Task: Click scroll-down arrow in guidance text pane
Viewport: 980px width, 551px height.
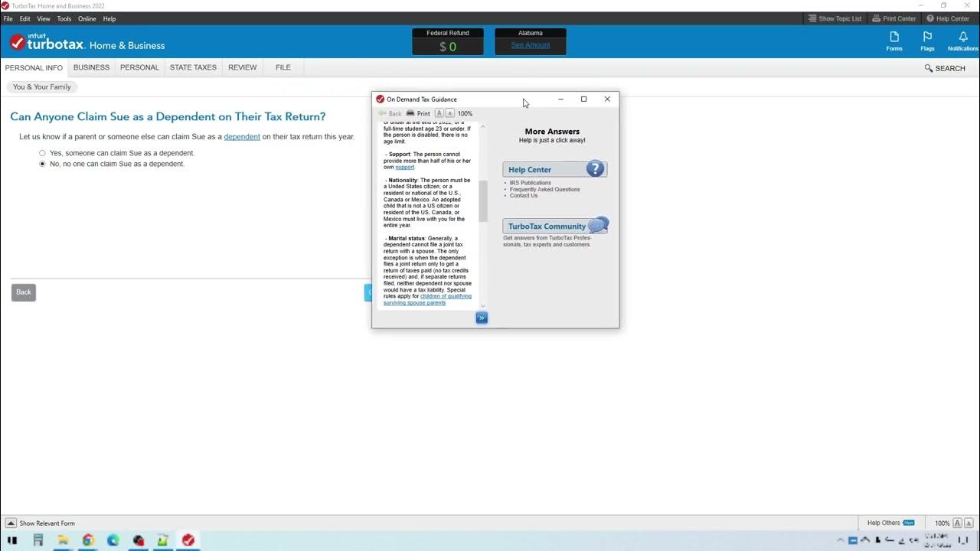Action: 483,305
